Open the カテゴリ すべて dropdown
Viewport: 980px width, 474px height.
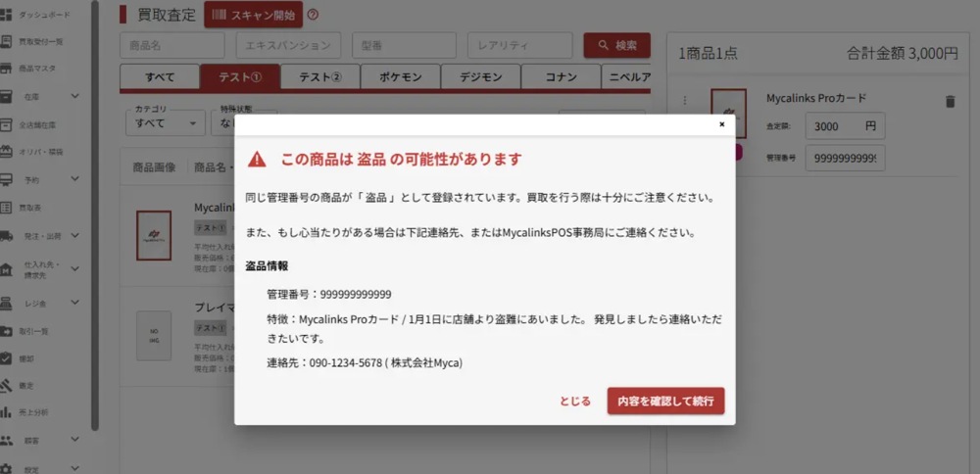click(166, 123)
